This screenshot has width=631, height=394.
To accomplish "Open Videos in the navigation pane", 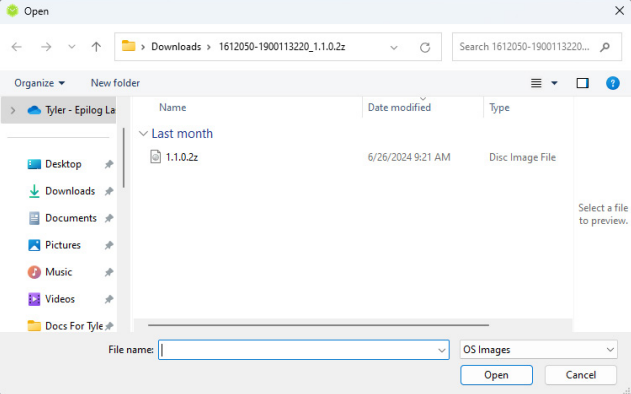I will pos(60,299).
